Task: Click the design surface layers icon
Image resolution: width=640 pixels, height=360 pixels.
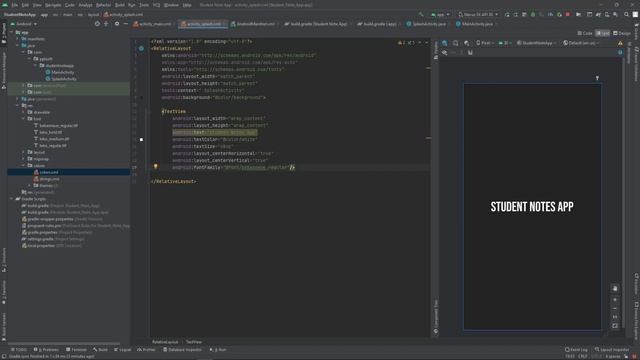Action: [444, 43]
